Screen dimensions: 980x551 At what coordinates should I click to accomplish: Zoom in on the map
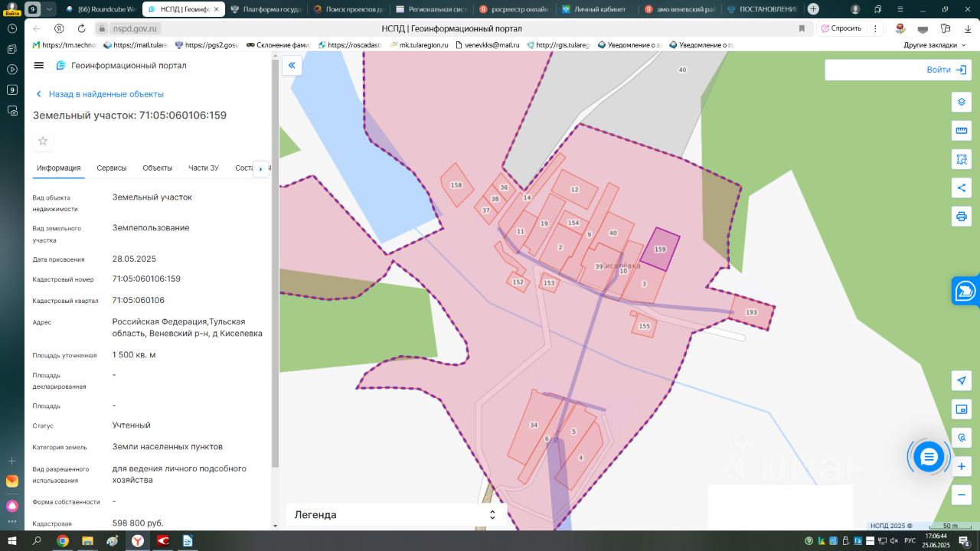tap(962, 466)
